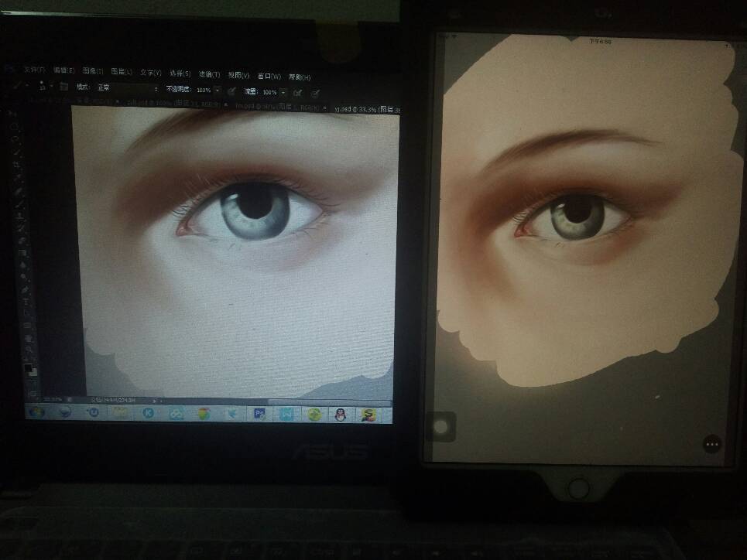The image size is (747, 560).
Task: Click the 流量 100% value field
Action: pyautogui.click(x=269, y=92)
